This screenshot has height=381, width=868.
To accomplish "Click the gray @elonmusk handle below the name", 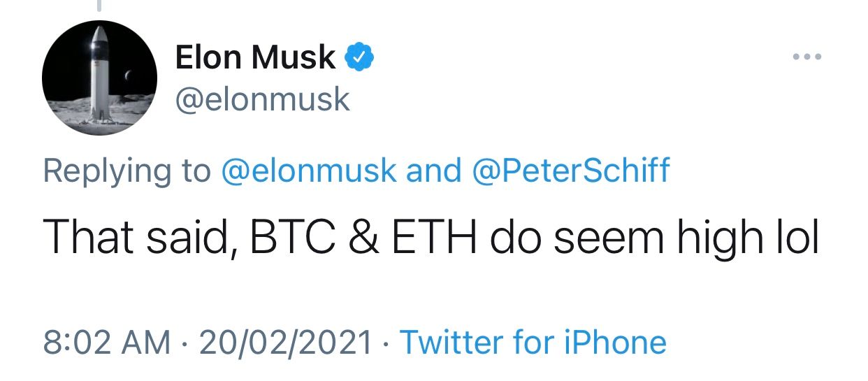I will [x=262, y=100].
